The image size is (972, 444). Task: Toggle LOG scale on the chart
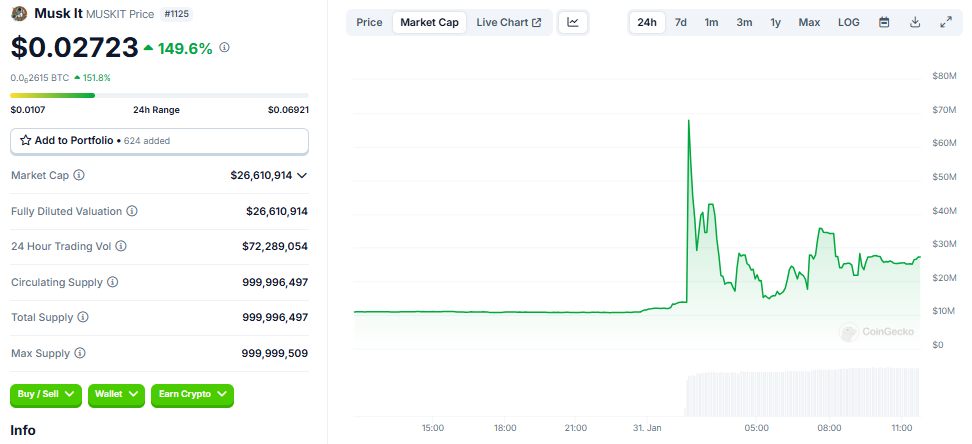point(848,22)
